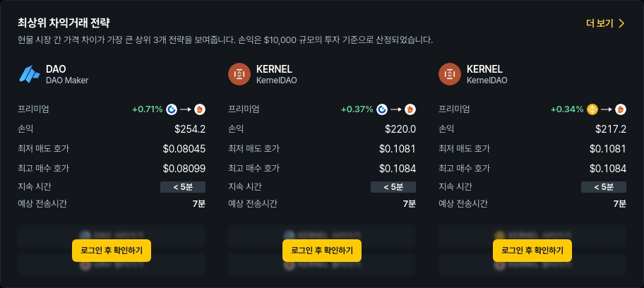Click the blue source exchange icon beside +0.37%
The image size is (644, 288).
click(x=382, y=109)
